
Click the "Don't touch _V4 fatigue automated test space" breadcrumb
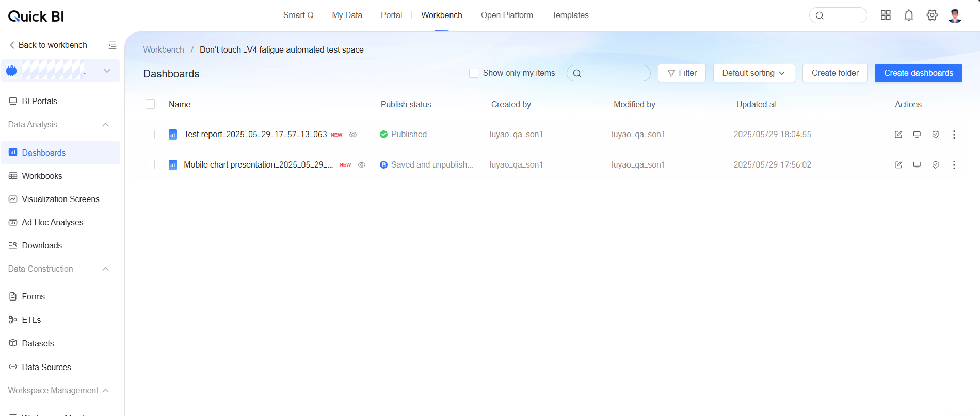282,50
